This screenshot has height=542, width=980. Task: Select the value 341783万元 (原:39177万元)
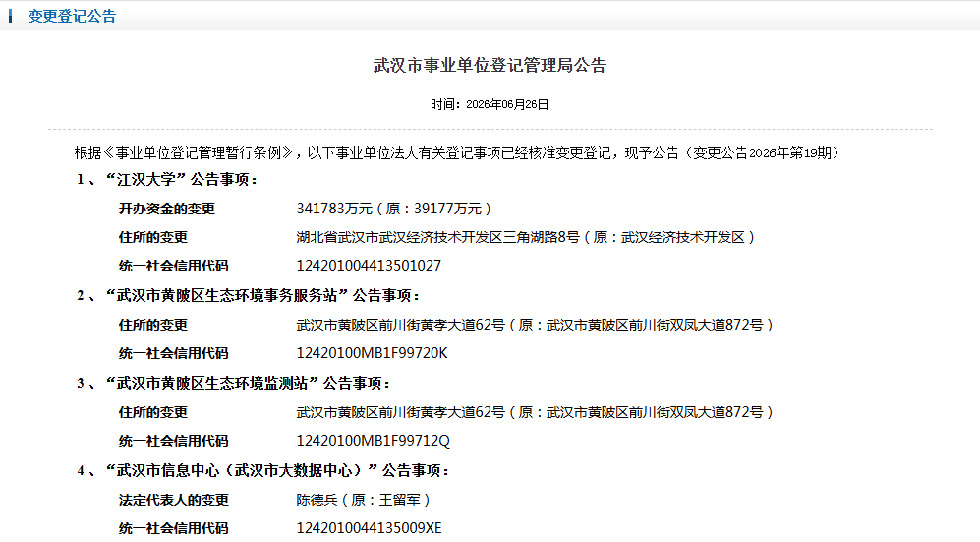point(394,209)
